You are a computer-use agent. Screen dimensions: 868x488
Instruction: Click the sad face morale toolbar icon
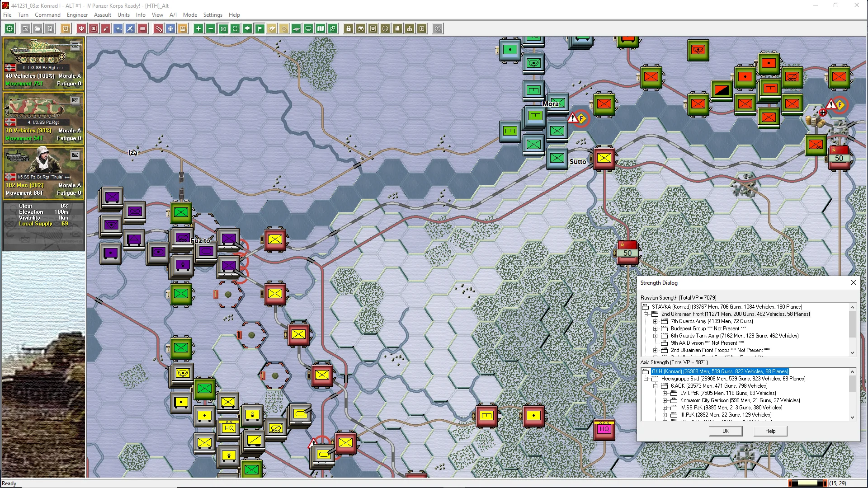(x=385, y=28)
